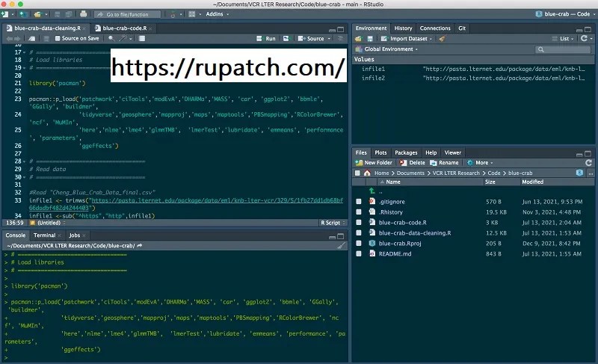Toggle the Source on Save checkbox

[58, 39]
